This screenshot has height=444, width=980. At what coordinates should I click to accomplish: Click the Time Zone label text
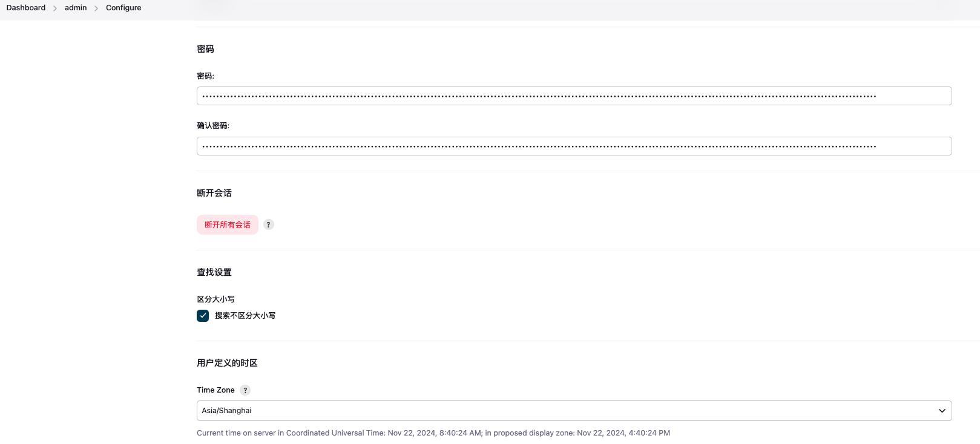click(215, 390)
